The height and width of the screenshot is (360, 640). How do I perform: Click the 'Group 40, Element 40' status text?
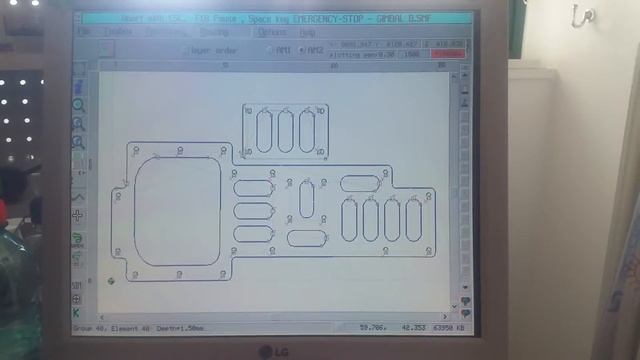point(111,328)
